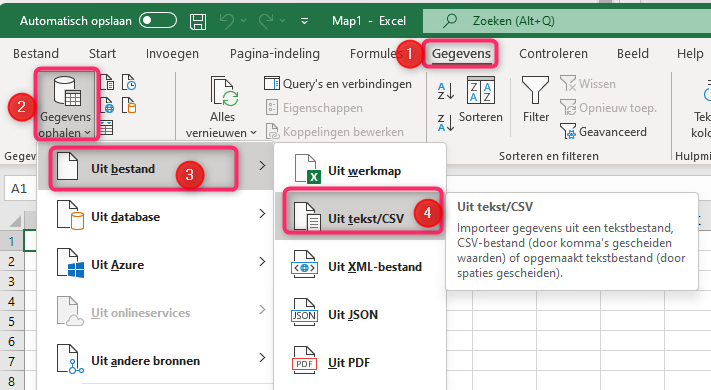711x390 pixels.
Task: Click the Redo arrow icon
Action: point(266,20)
